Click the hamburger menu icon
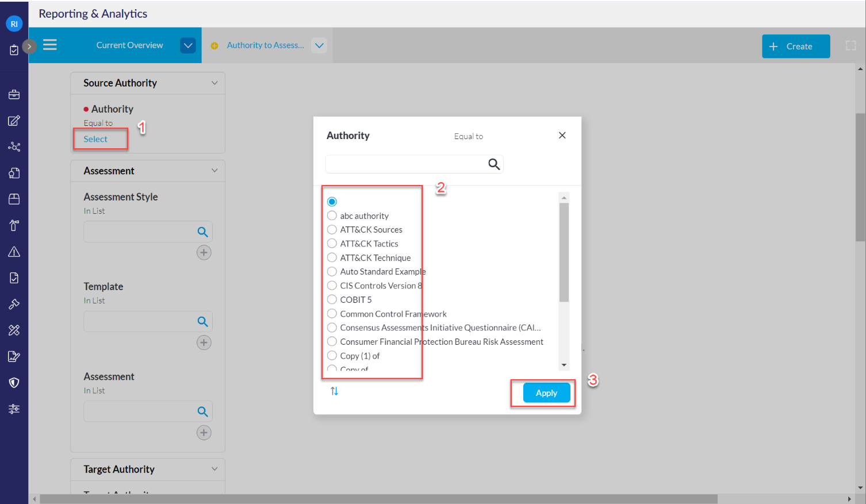 [x=50, y=45]
